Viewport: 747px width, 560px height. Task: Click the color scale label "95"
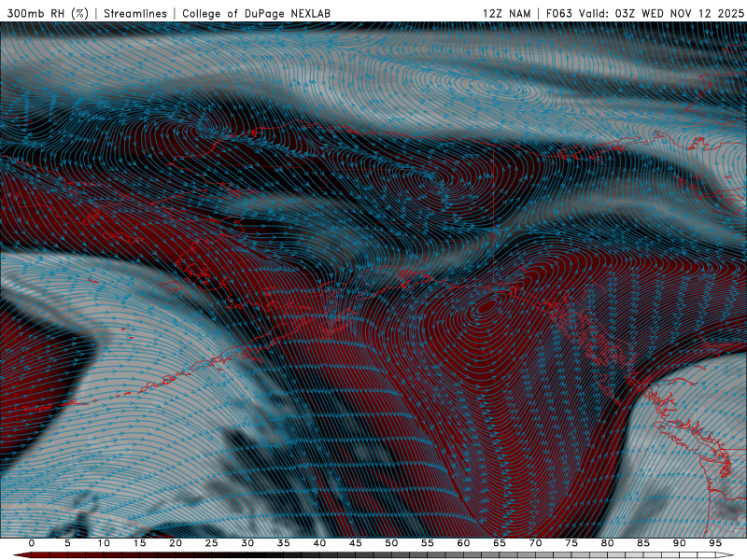715,543
